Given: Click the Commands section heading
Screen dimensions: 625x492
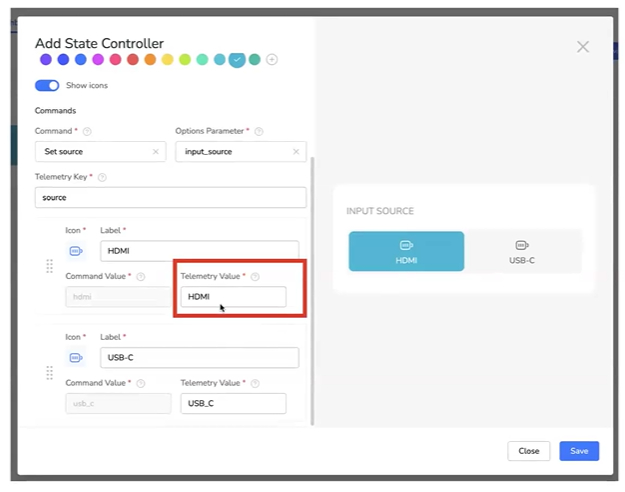Looking at the screenshot, I should pos(55,110).
